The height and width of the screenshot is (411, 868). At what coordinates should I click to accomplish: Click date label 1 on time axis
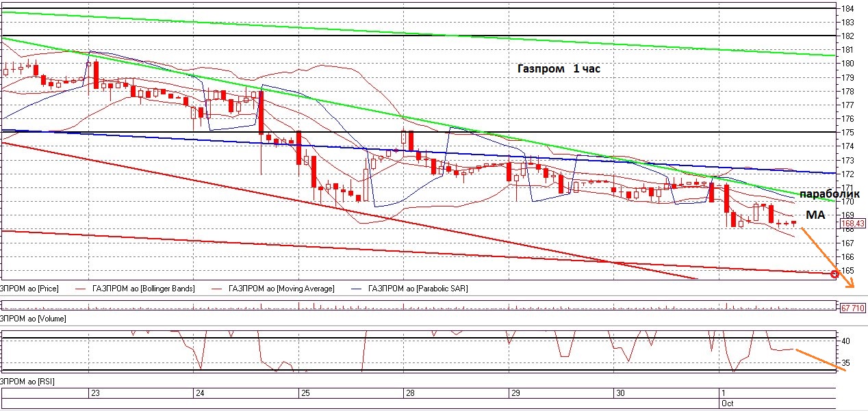coord(723,393)
